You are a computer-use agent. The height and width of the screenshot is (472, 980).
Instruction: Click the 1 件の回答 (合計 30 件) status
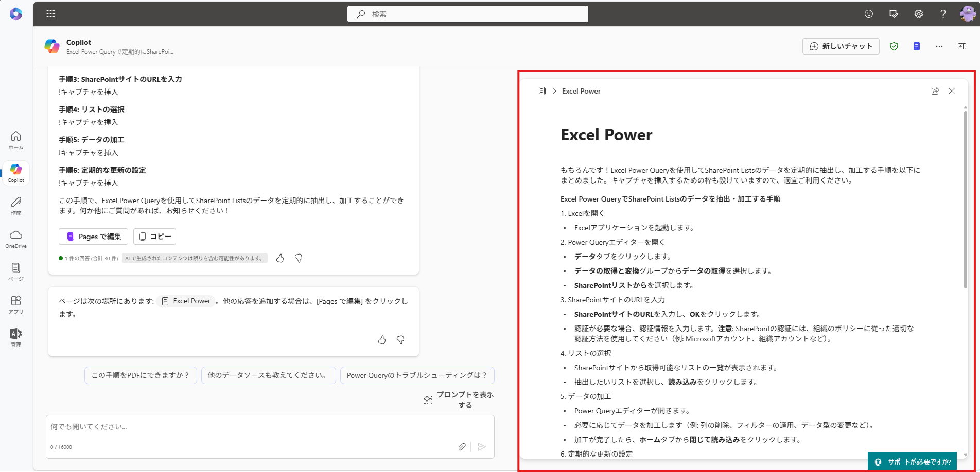tap(89, 258)
